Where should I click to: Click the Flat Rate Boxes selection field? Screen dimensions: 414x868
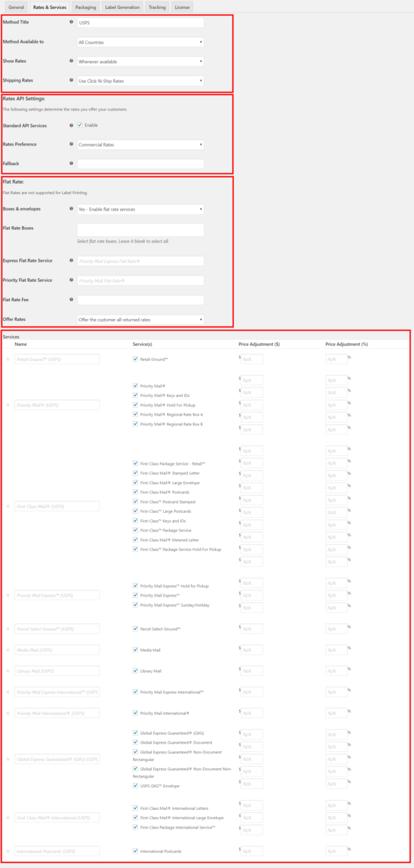click(x=140, y=229)
